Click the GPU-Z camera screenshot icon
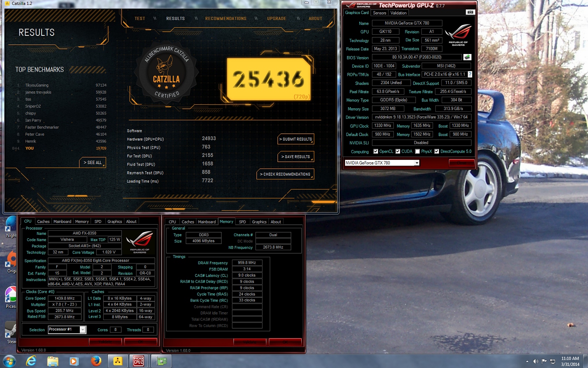Screen dimensions: 588x368 (x=470, y=12)
